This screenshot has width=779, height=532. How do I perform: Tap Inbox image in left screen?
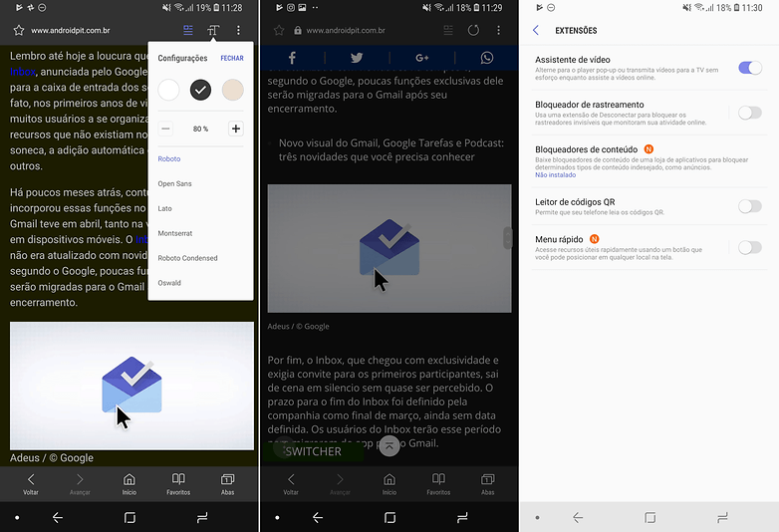(x=131, y=386)
